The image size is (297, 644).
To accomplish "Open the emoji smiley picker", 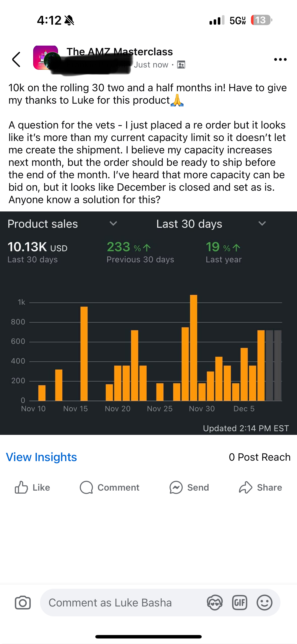I will click(265, 603).
